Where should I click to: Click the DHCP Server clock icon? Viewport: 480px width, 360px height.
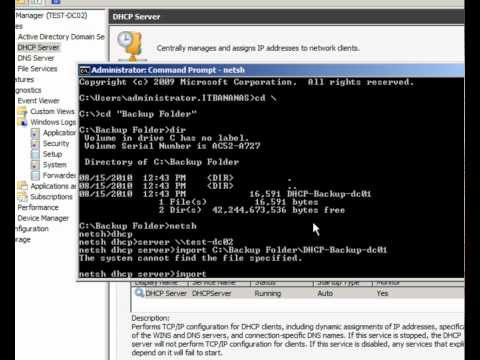[131, 46]
